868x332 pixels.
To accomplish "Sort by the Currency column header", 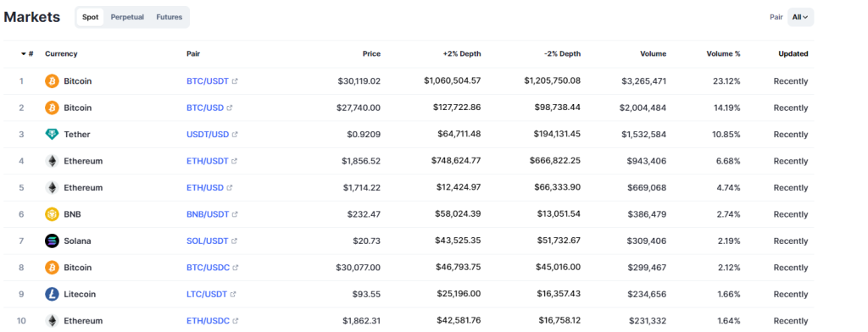I will pos(61,53).
